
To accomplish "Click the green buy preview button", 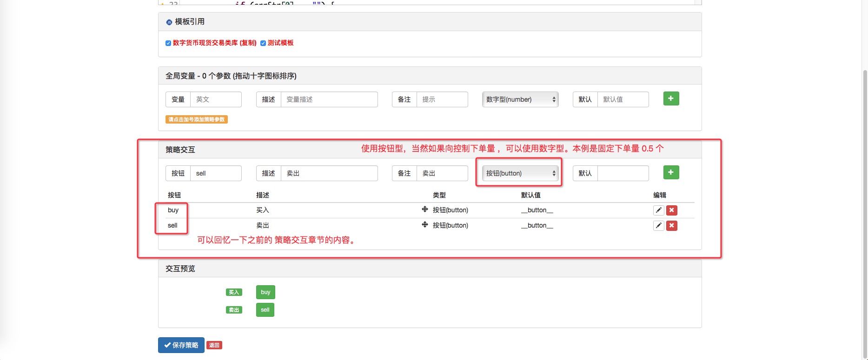I will click(265, 292).
